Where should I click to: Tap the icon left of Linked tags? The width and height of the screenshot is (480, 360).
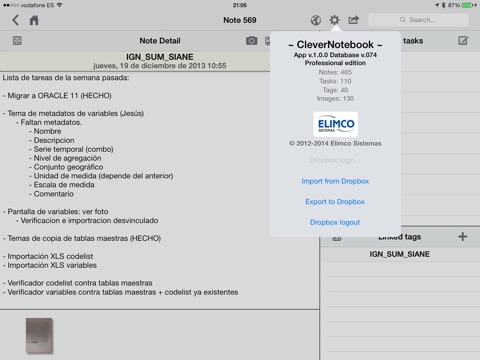pos(337,238)
